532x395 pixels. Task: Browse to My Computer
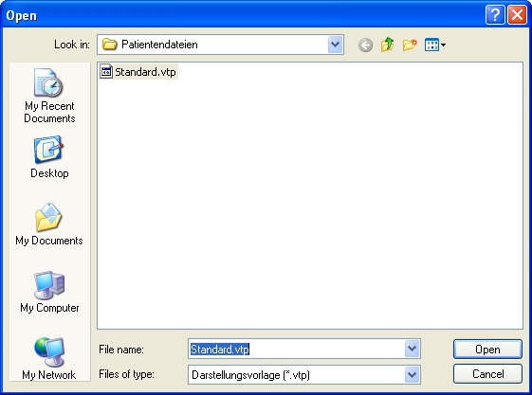coord(49,292)
